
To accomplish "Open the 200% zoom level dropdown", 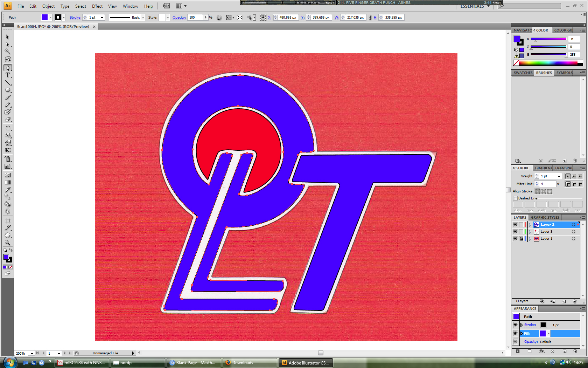I will pos(32,353).
